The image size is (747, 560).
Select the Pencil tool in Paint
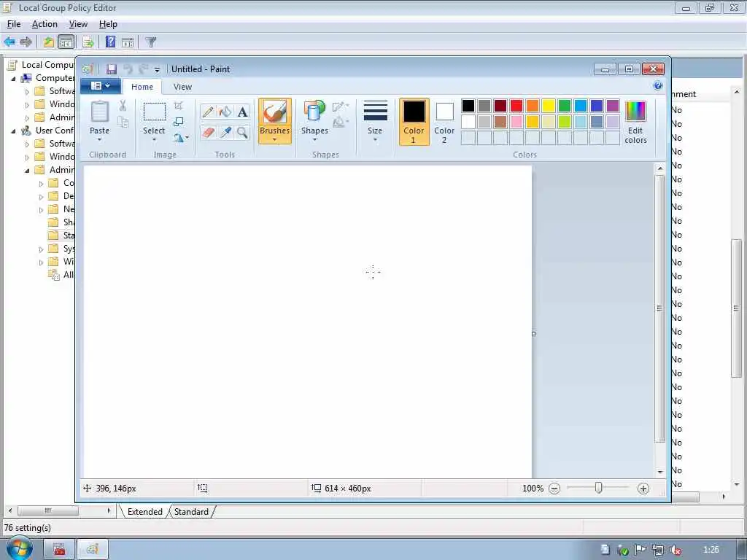pos(208,112)
